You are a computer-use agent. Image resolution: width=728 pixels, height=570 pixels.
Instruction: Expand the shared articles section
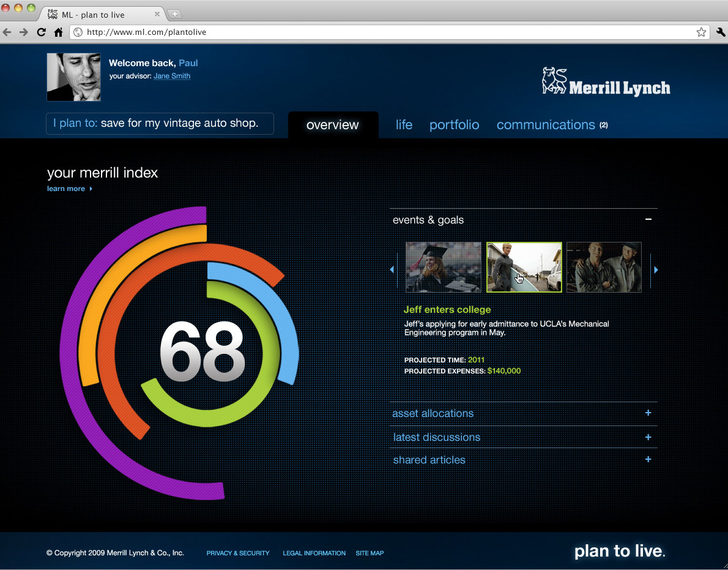[648, 459]
